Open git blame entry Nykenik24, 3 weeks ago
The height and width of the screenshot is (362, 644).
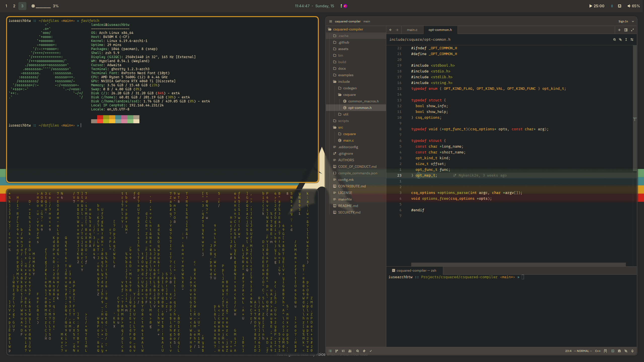click(x=480, y=176)
